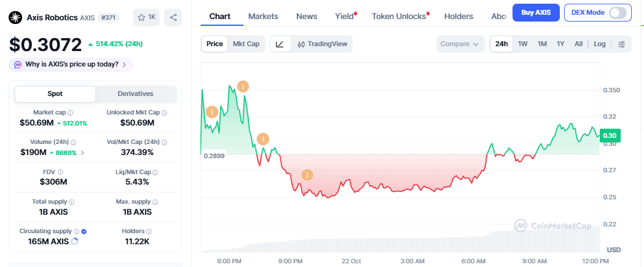Open the Markets tab
The image size is (644, 267).
point(263,17)
